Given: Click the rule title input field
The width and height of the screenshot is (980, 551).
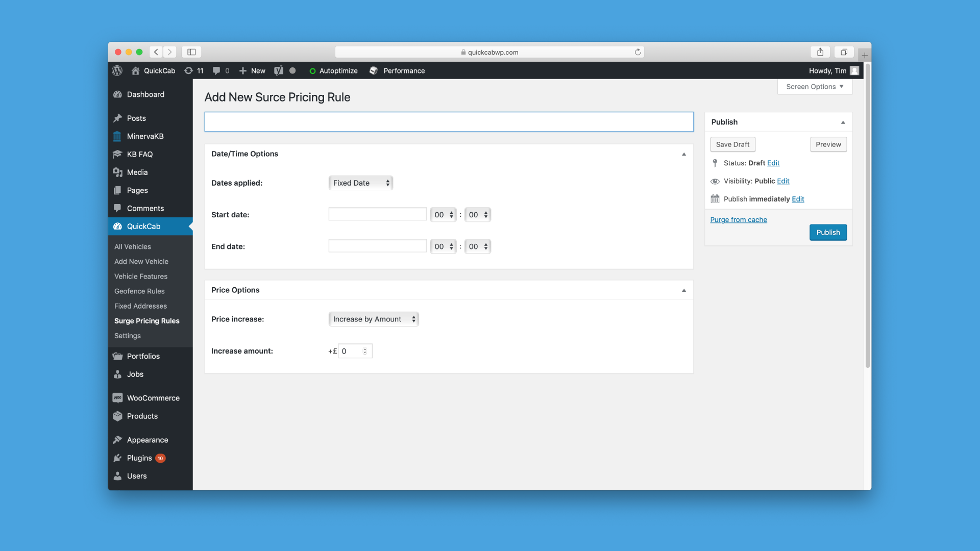Looking at the screenshot, I should click(449, 122).
